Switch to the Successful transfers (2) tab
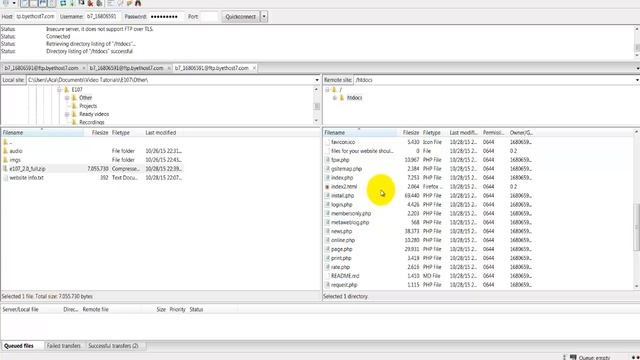Image resolution: width=640 pixels, height=360 pixels. (113, 346)
